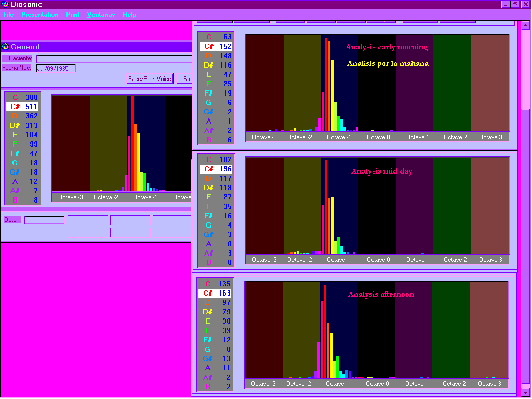The height and width of the screenshot is (399, 532).
Task: Select C# note in General panel list
Action: coord(22,107)
